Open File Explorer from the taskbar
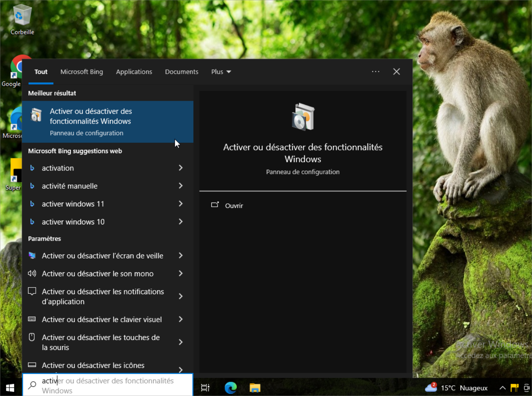The height and width of the screenshot is (396, 532). pyautogui.click(x=255, y=388)
